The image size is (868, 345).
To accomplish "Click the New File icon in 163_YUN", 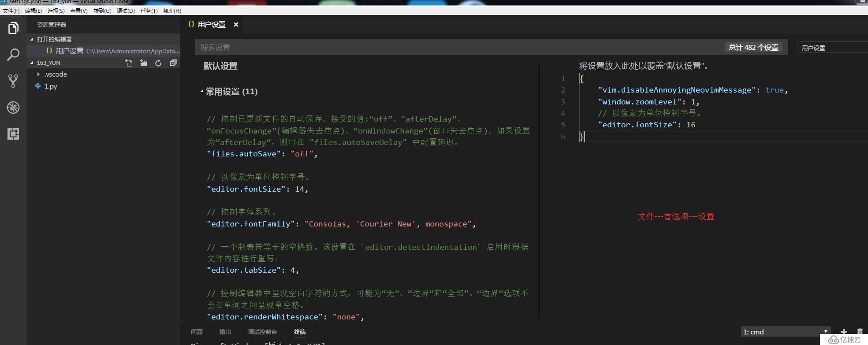I will pyautogui.click(x=129, y=63).
